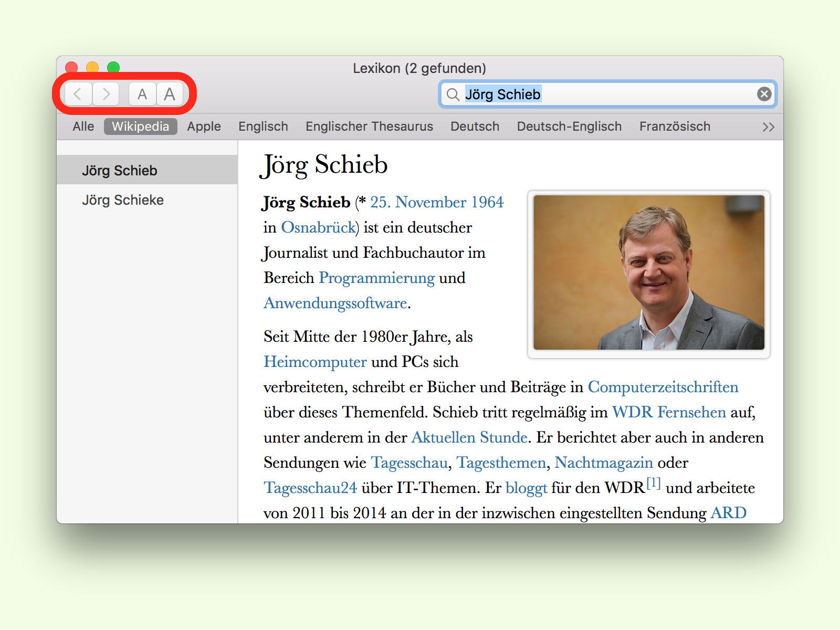Viewport: 840px width, 630px height.
Task: Open the WDR Fernsehen link
Action: pos(669,412)
